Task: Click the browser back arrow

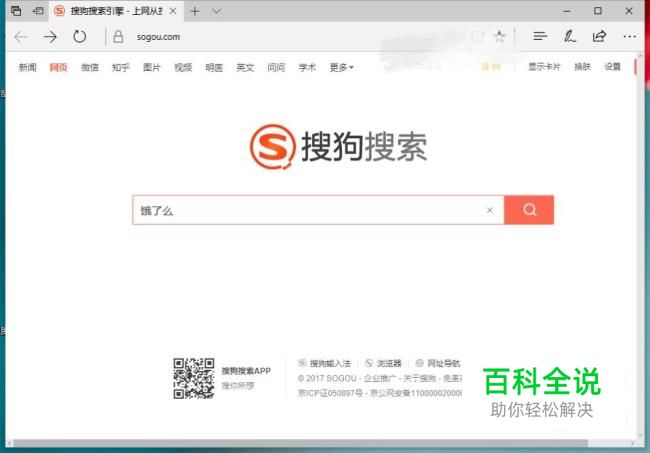Action: click(20, 37)
